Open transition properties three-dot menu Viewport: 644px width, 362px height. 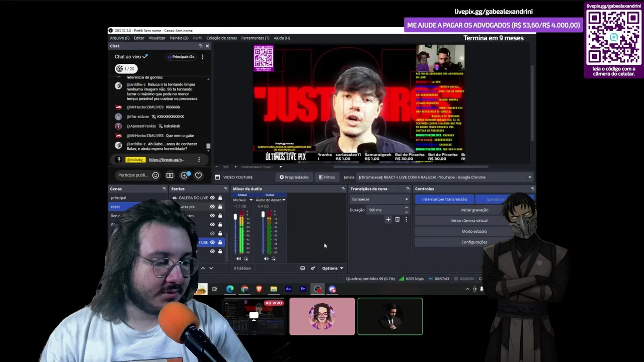tap(406, 219)
